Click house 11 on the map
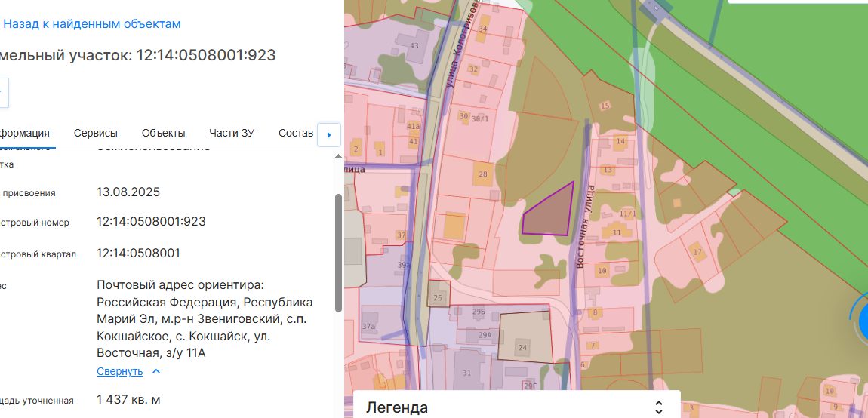The width and height of the screenshot is (868, 418). coord(617,232)
